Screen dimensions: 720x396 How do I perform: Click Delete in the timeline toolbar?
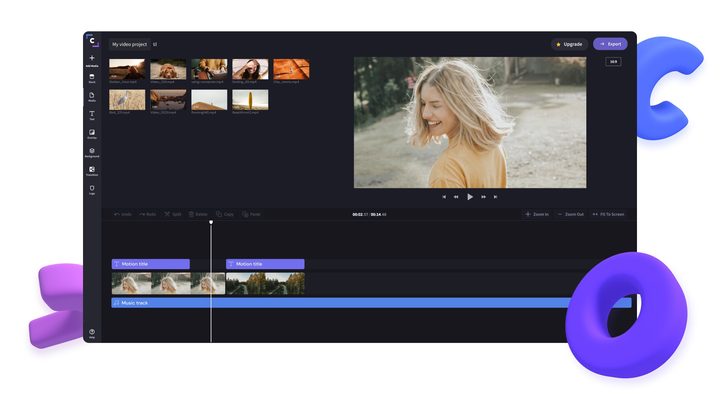pyautogui.click(x=198, y=215)
